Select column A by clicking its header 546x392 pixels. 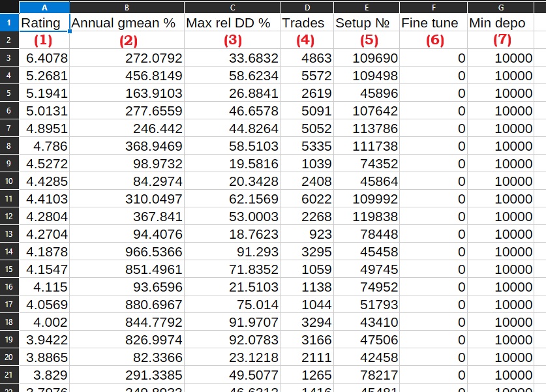coord(44,7)
